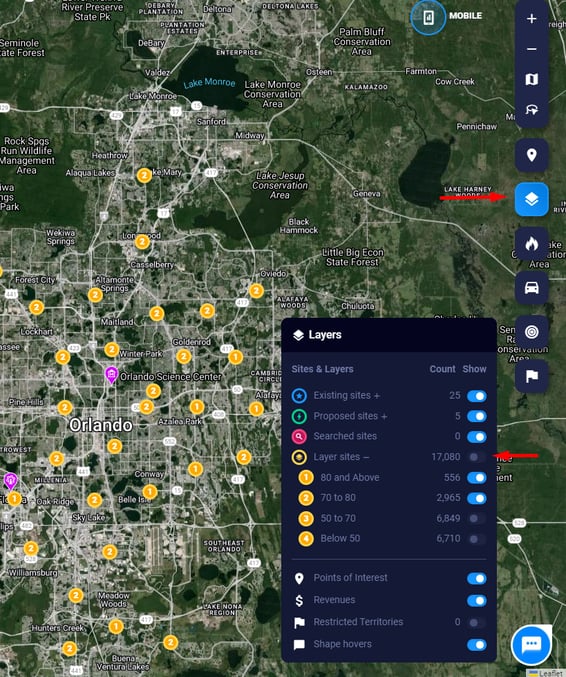566x677 pixels.
Task: Open the map type icon
Action: click(531, 79)
